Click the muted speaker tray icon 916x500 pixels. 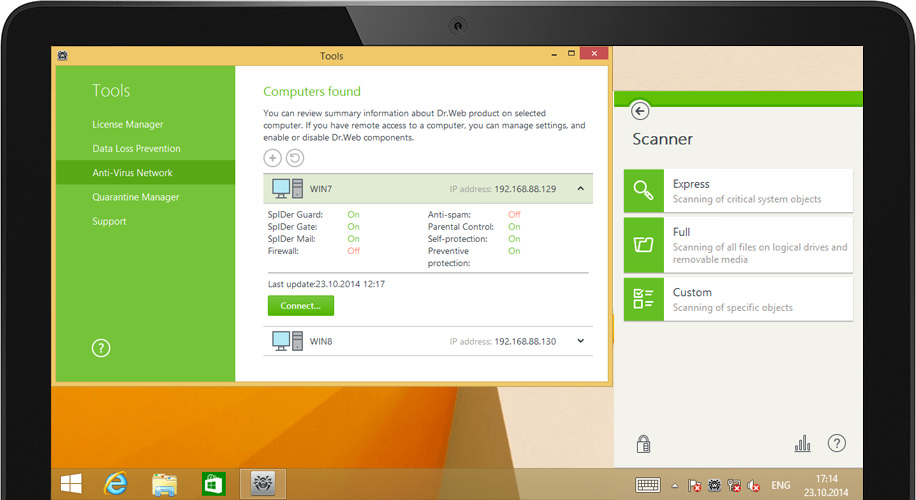754,485
